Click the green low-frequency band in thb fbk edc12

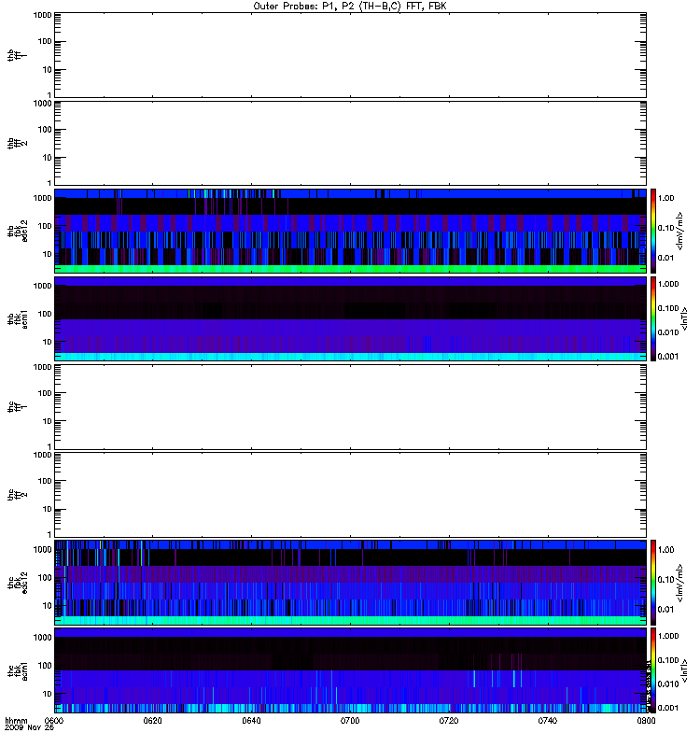(x=350, y=269)
